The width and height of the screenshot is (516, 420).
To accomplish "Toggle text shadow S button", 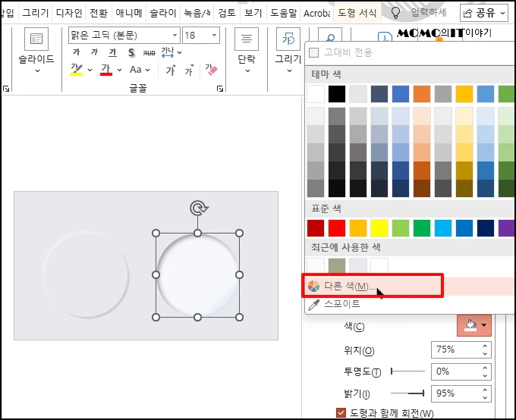I will [131, 52].
